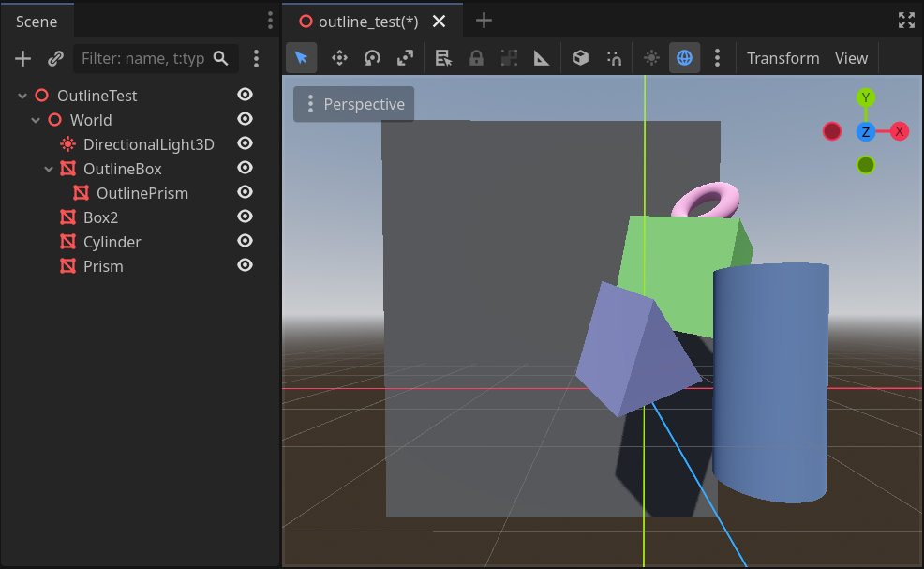Open sun and environment settings dots
The width and height of the screenshot is (924, 569).
pyautogui.click(x=717, y=58)
